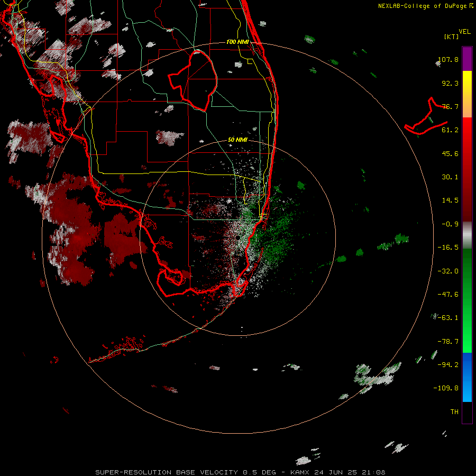The height and width of the screenshot is (476, 476).
Task: Click the NEXLAB-College of DuPage label
Action: point(426,6)
